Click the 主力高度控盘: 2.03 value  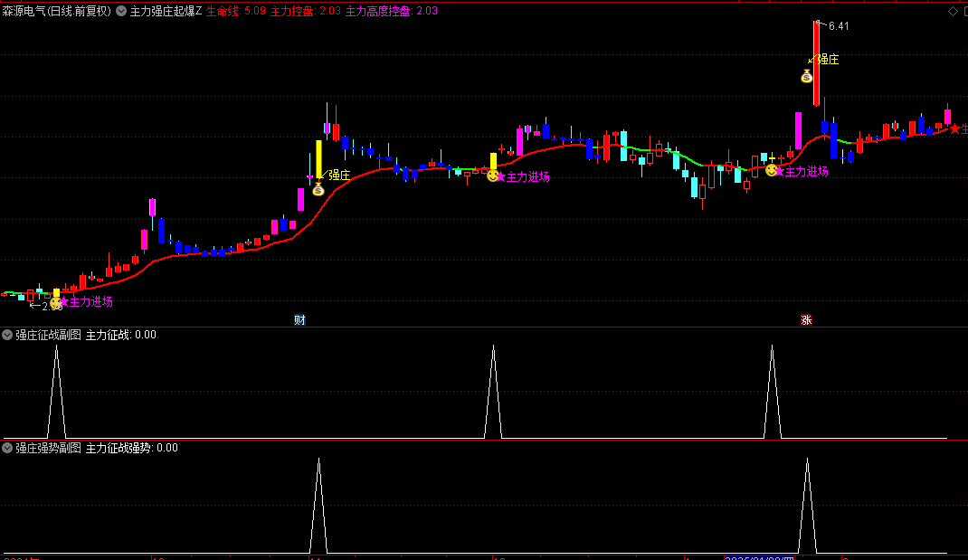tap(392, 11)
